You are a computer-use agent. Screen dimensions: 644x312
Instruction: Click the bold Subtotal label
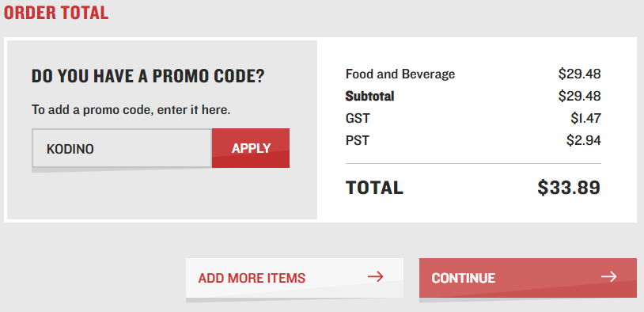[x=370, y=96]
